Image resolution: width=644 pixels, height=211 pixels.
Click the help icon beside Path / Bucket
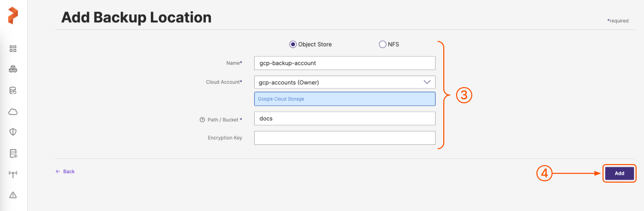[x=202, y=120]
